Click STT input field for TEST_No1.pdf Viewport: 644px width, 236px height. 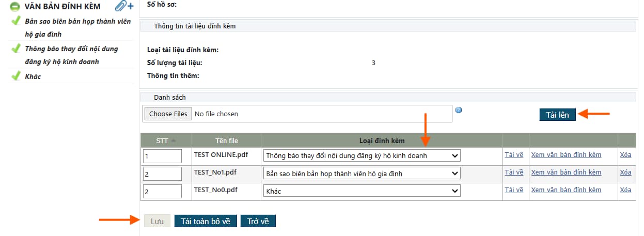click(162, 174)
